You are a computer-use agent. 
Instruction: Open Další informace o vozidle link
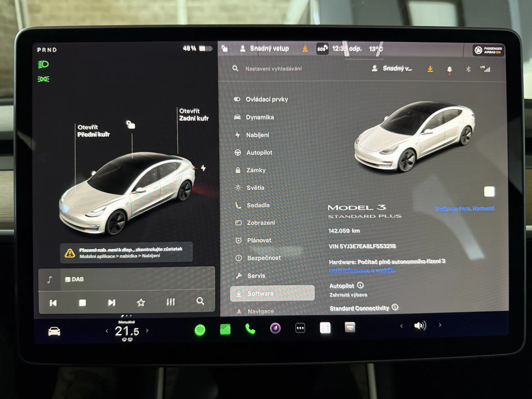pyautogui.click(x=361, y=270)
